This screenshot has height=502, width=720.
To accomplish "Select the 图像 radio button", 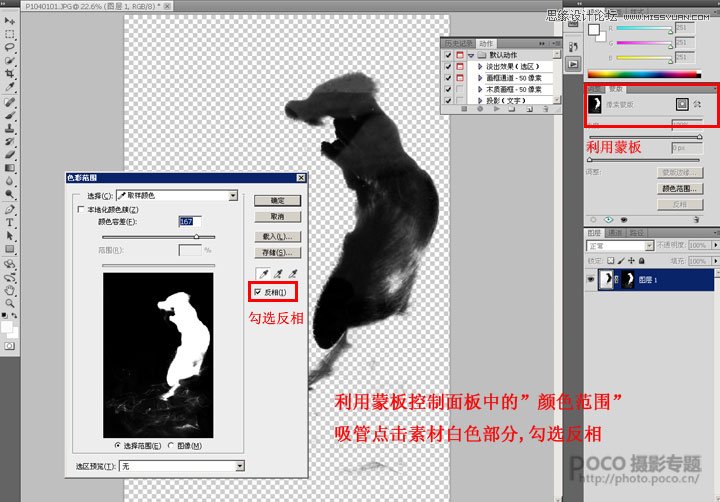I will 169,445.
